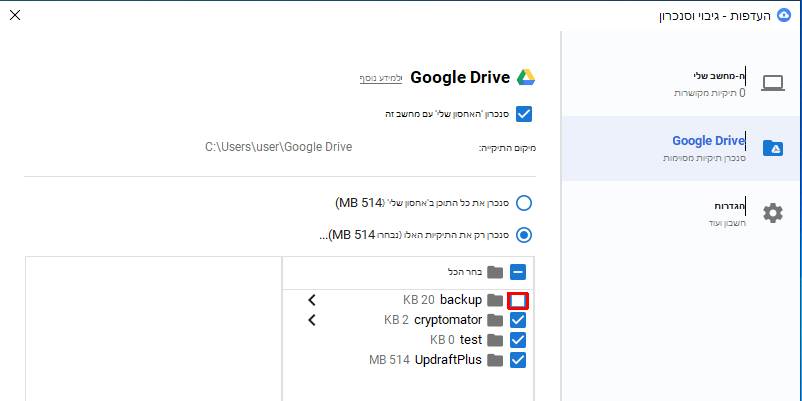Check the backup folder checkbox

pos(518,301)
